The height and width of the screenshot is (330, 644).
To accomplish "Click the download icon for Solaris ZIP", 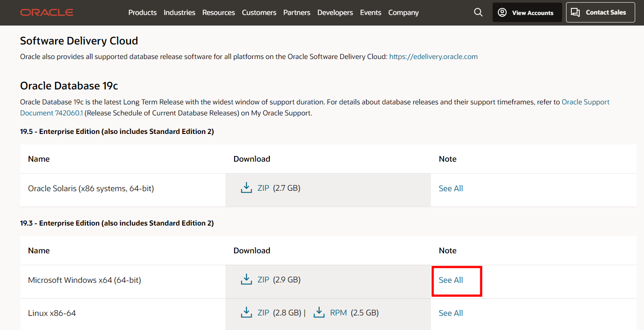I will coord(247,188).
